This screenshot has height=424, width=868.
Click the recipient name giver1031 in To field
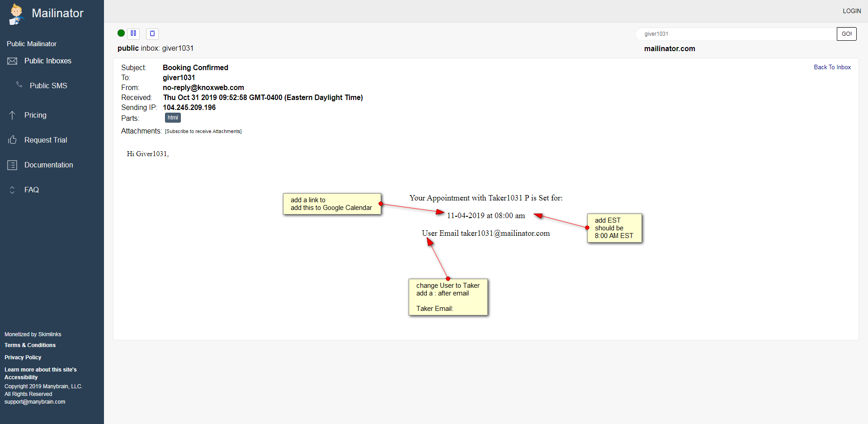coord(179,78)
